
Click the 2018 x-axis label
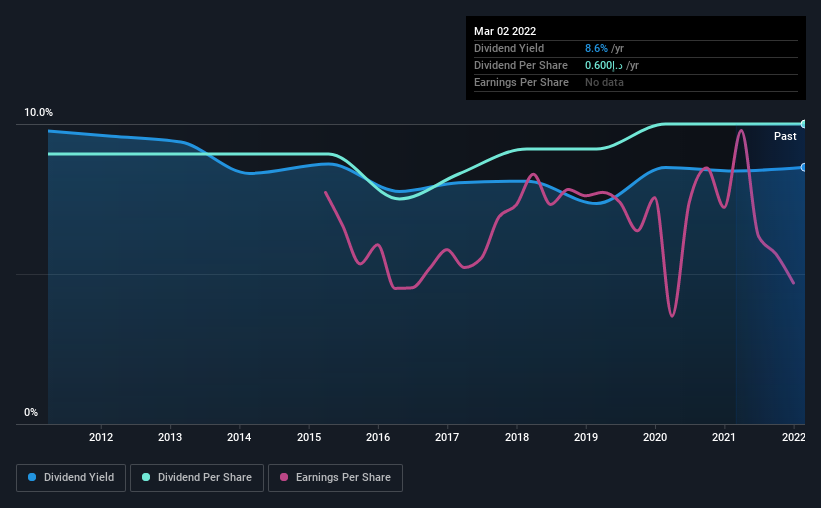point(517,437)
